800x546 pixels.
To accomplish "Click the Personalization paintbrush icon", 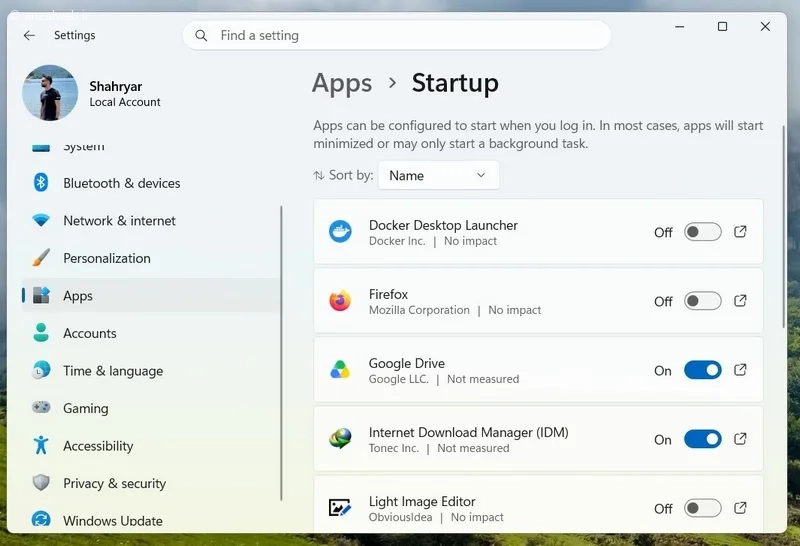I will tap(41, 258).
